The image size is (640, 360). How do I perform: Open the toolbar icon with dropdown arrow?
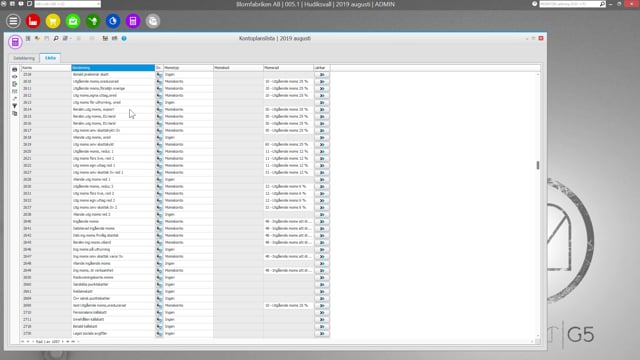point(66,38)
